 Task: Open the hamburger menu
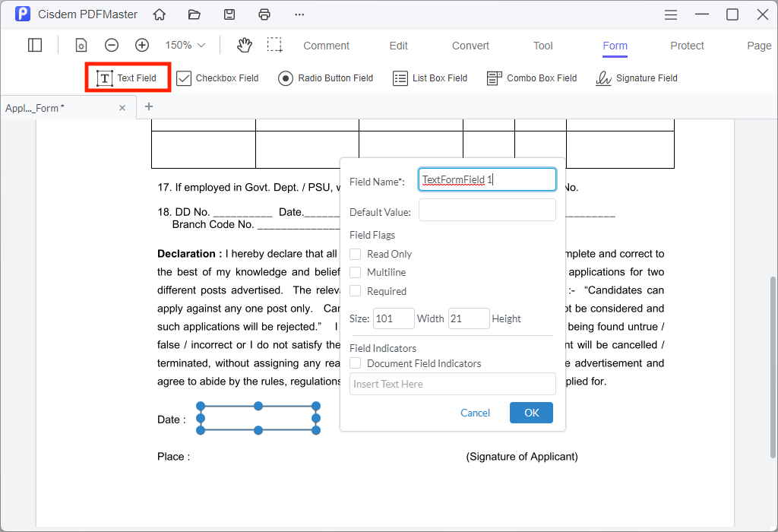(670, 14)
